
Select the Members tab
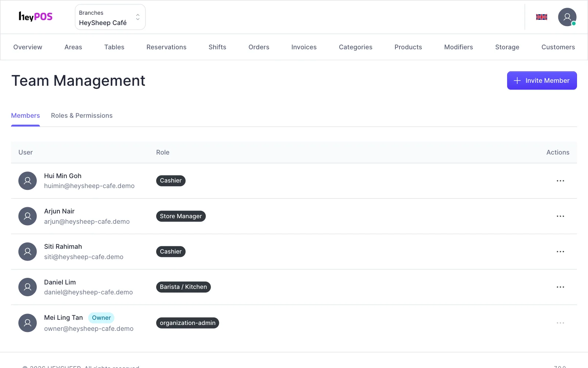coord(25,116)
